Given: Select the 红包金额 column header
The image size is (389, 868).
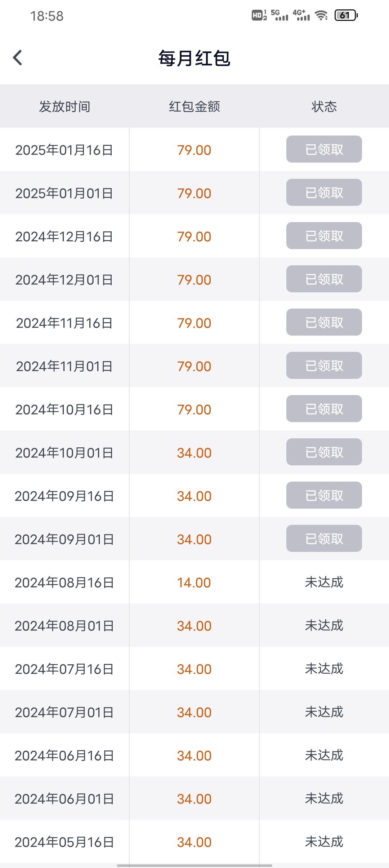Looking at the screenshot, I should coord(194,106).
